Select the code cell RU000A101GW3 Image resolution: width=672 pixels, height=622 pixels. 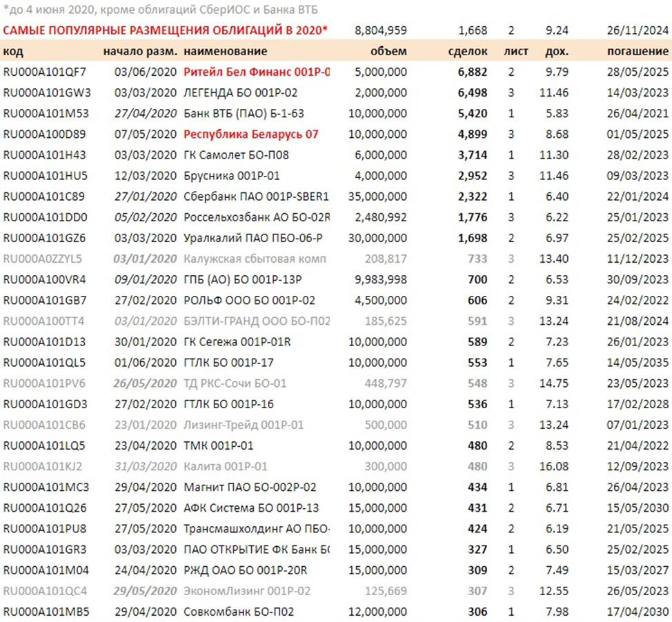(47, 92)
